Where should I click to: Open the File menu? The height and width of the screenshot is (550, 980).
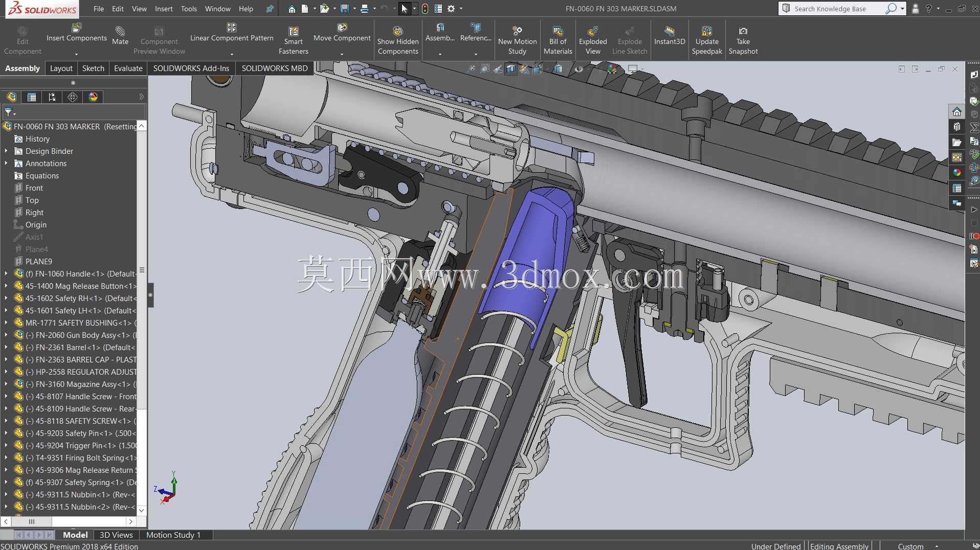pyautogui.click(x=99, y=9)
